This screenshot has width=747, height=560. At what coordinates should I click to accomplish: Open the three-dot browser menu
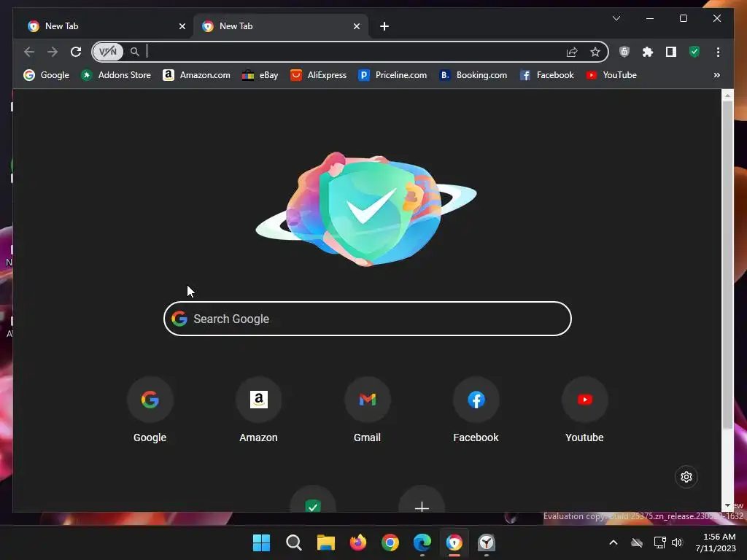(x=718, y=52)
